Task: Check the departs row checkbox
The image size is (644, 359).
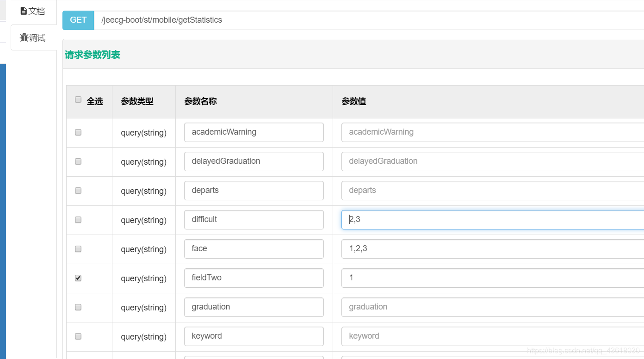Action: tap(78, 191)
